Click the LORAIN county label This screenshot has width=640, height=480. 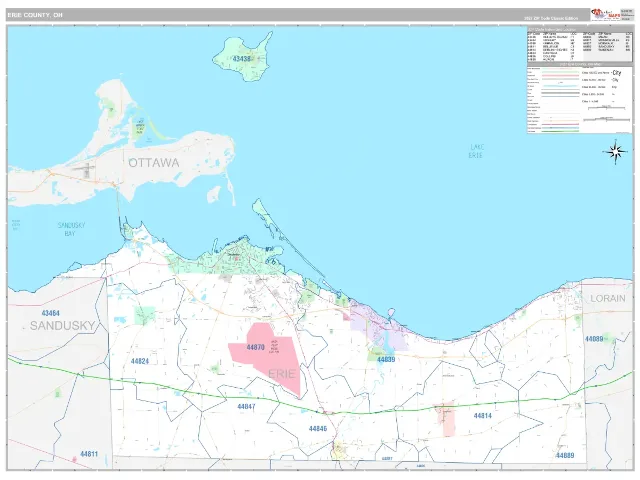pos(608,298)
